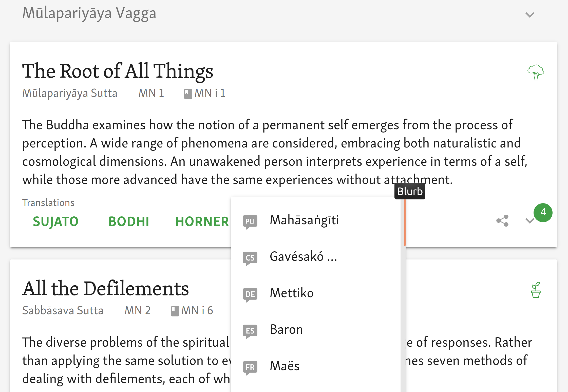Click the book icon beside MN i 1

click(188, 94)
